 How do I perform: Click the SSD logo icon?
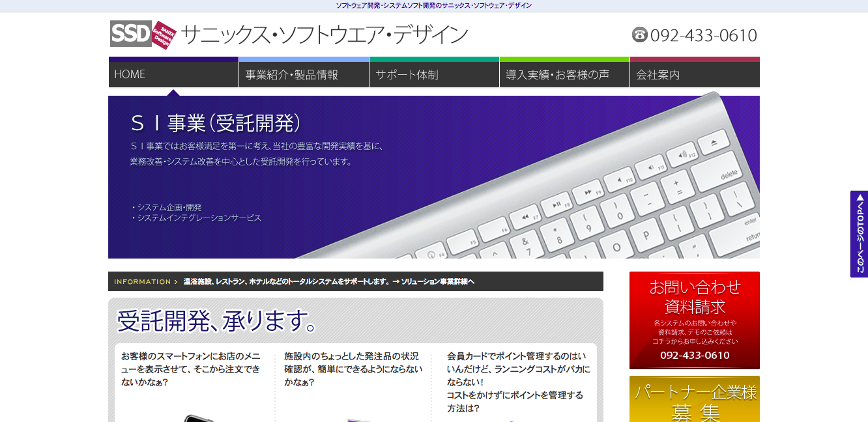[134, 34]
